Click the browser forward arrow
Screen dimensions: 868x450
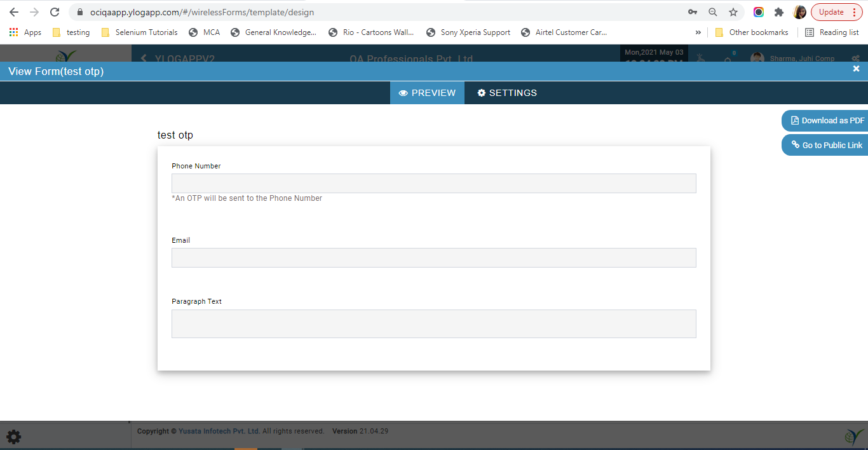[x=34, y=12]
